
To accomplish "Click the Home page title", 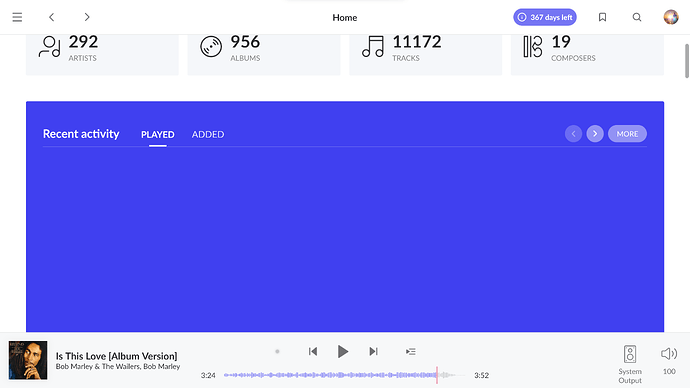I will point(345,18).
